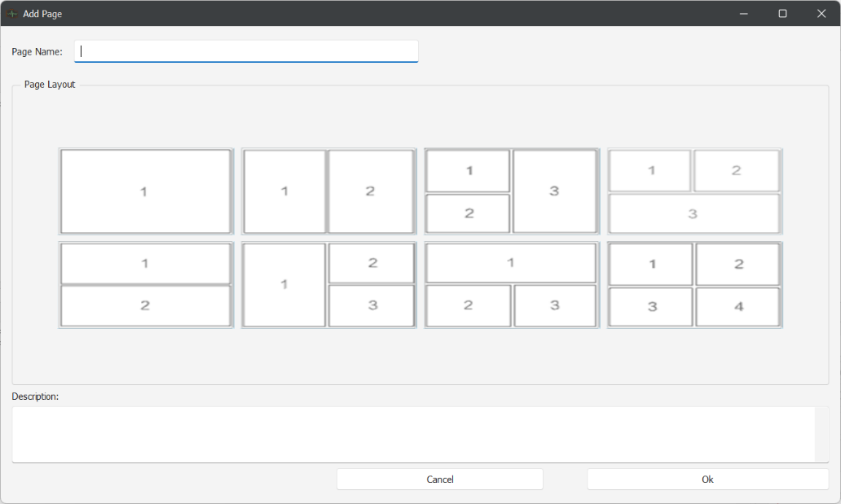Minimize the Add Page dialog
841x504 pixels.
(x=744, y=13)
